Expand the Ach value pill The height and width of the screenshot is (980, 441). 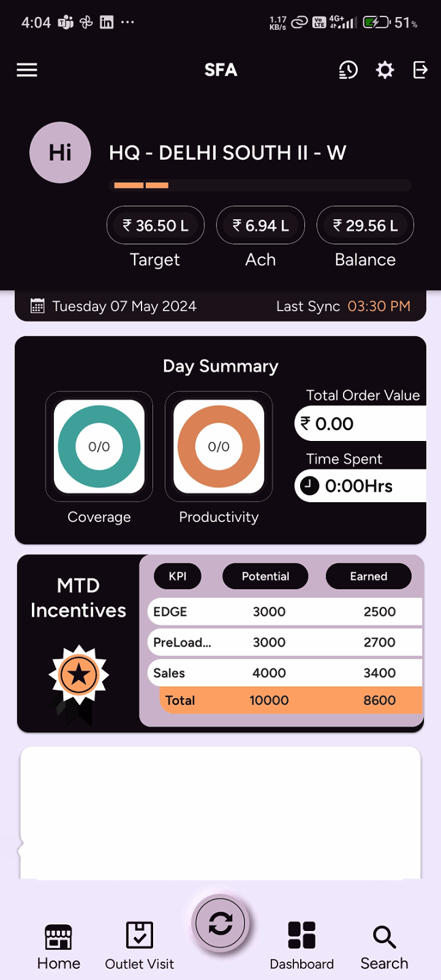coord(260,225)
